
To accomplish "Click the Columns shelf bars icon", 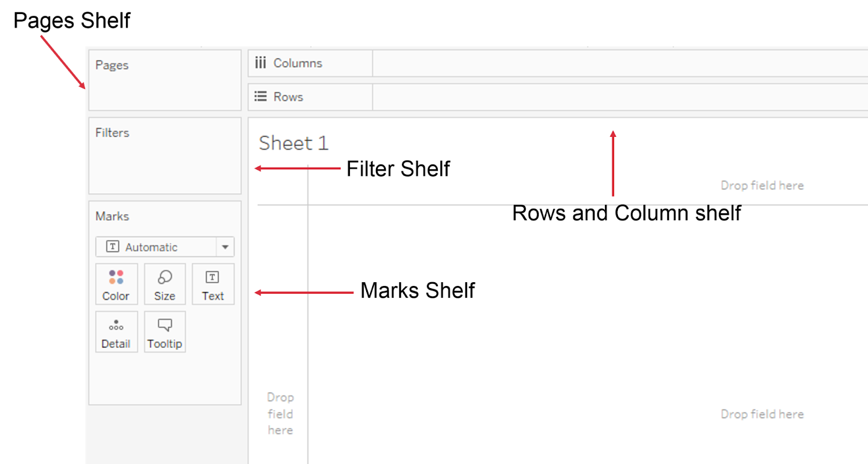I will point(260,63).
